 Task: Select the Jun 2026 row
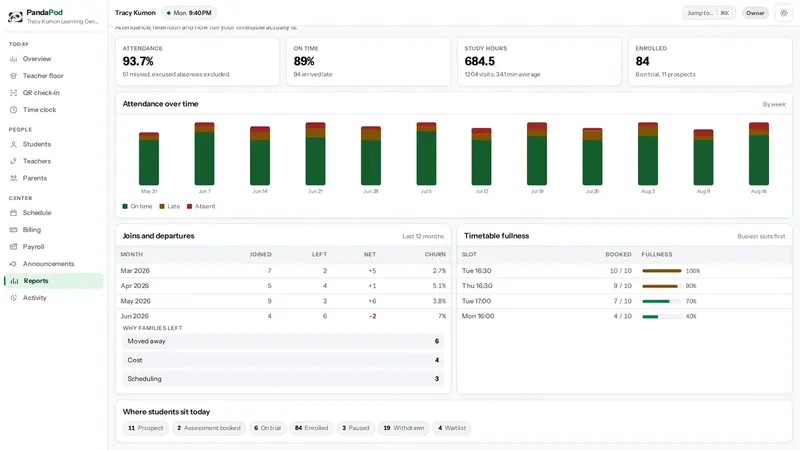tap(283, 316)
